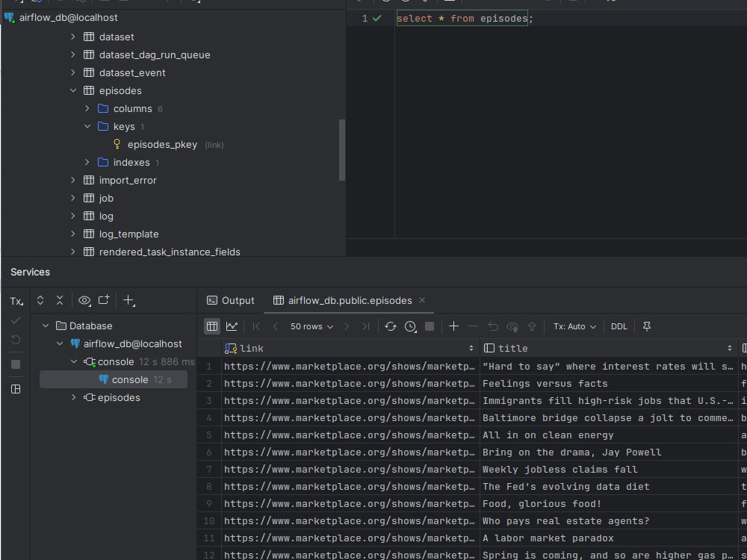Select log_template table in tree
The height and width of the screenshot is (560, 747).
(x=128, y=234)
